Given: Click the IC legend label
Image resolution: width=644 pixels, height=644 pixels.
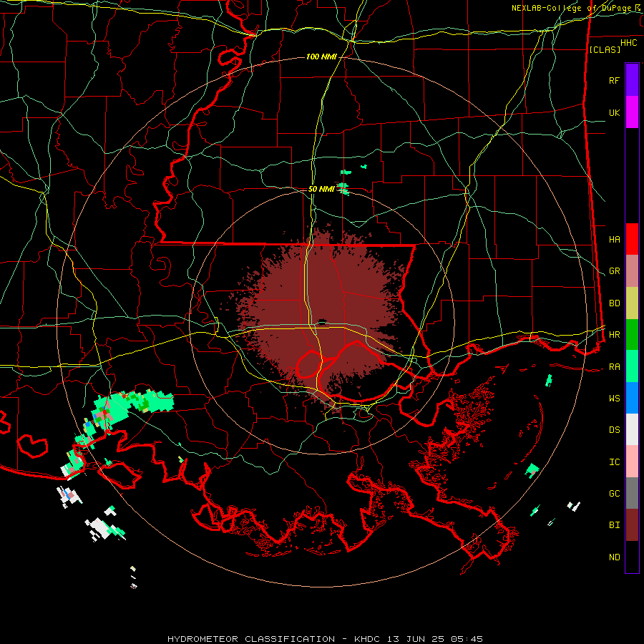Looking at the screenshot, I should [x=614, y=462].
